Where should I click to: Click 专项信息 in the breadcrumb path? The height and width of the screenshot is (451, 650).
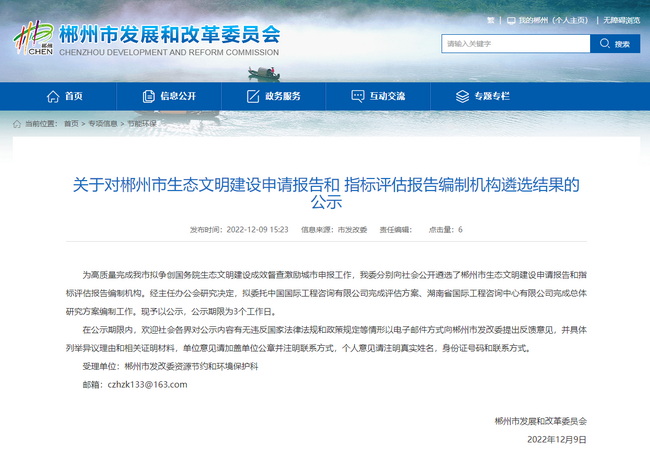pyautogui.click(x=103, y=124)
